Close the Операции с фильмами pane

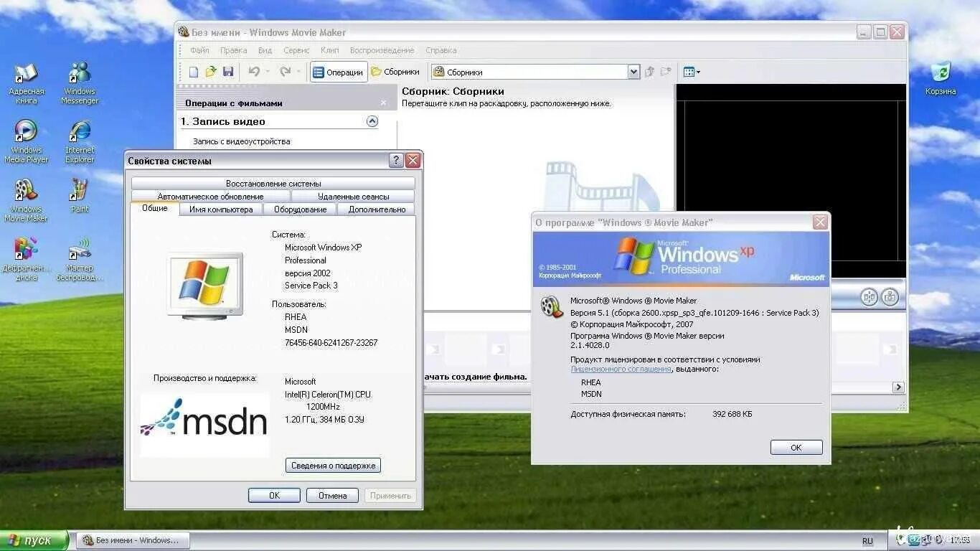coord(384,103)
